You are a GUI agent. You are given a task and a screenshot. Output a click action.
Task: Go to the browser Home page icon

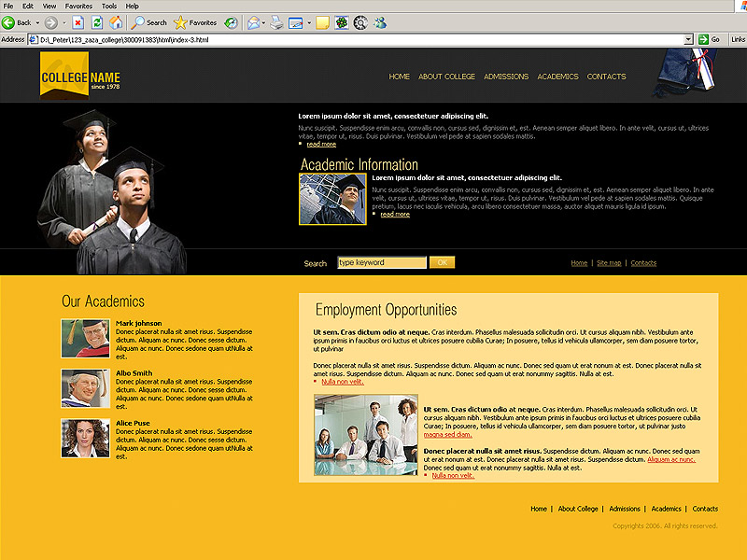pos(116,21)
